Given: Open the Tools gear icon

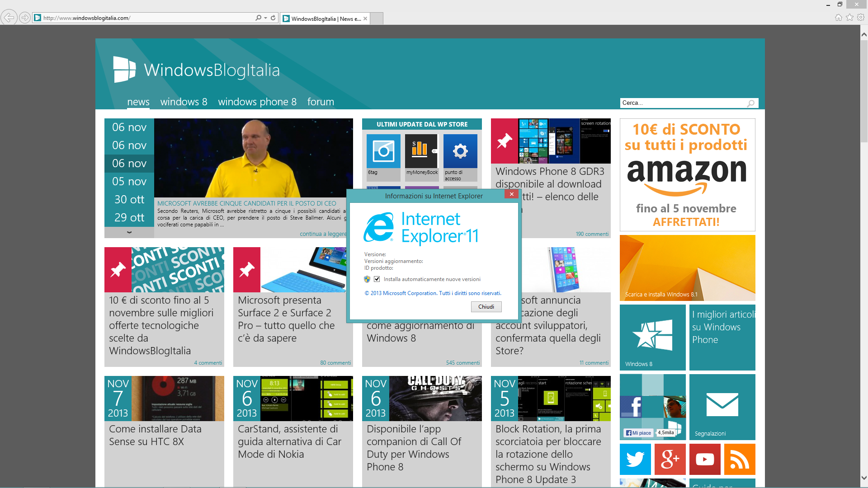Looking at the screenshot, I should (861, 18).
